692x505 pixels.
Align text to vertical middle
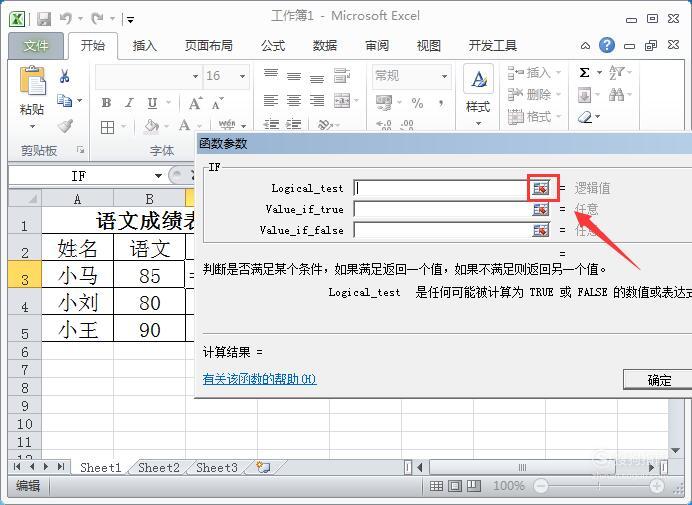pos(294,76)
